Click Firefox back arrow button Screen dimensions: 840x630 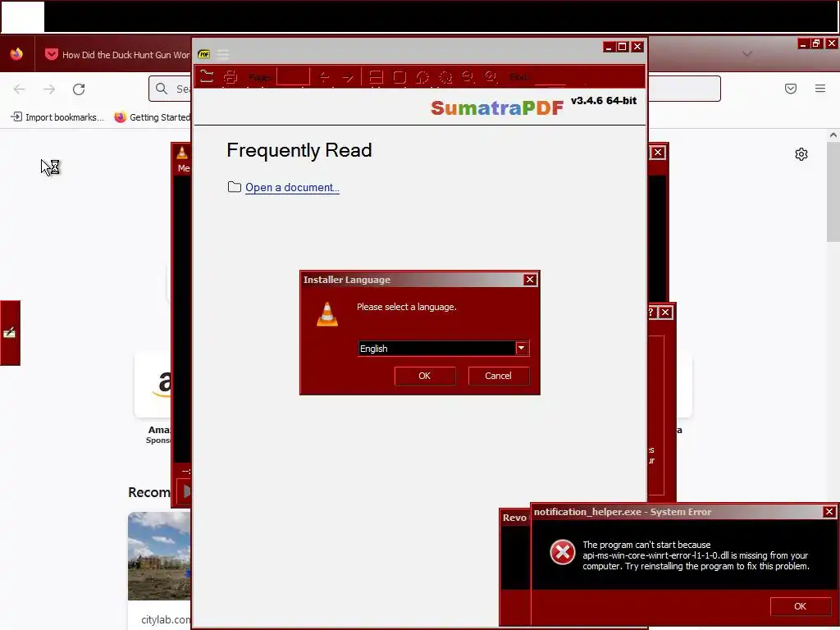[20, 89]
